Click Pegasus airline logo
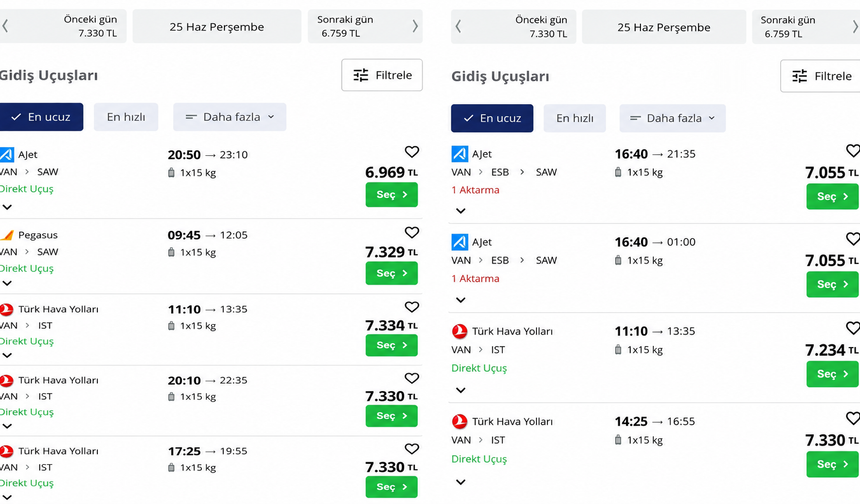This screenshot has width=860, height=504. (x=7, y=235)
